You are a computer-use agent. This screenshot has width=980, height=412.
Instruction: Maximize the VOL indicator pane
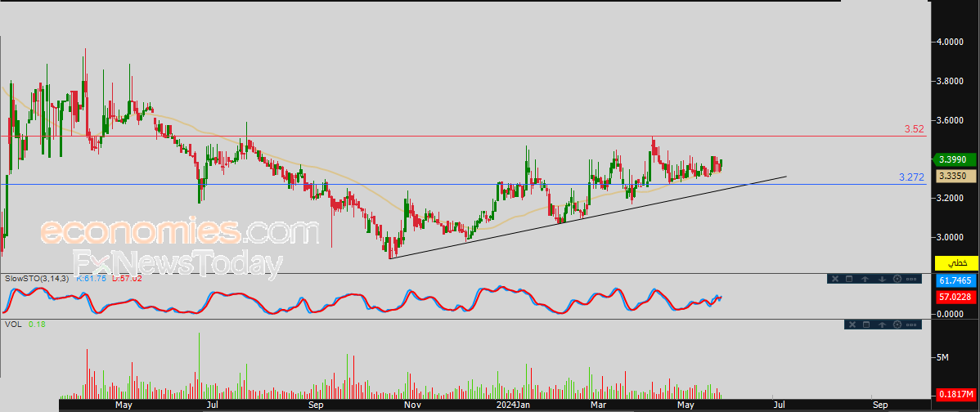pos(866,325)
